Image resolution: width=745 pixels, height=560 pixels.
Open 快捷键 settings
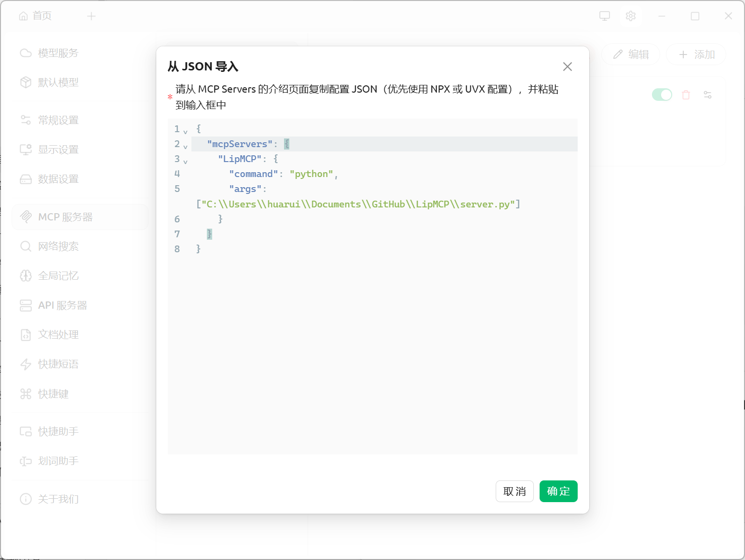click(80, 394)
